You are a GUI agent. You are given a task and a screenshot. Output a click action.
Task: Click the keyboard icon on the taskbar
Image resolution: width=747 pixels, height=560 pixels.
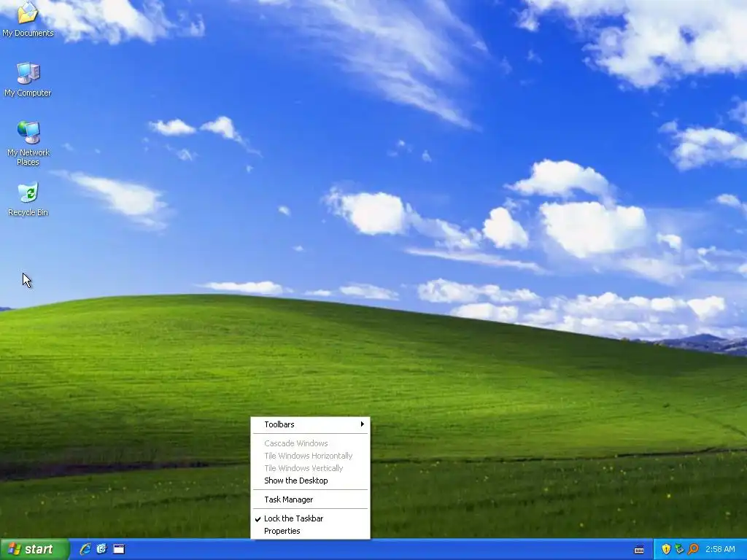[x=639, y=550]
